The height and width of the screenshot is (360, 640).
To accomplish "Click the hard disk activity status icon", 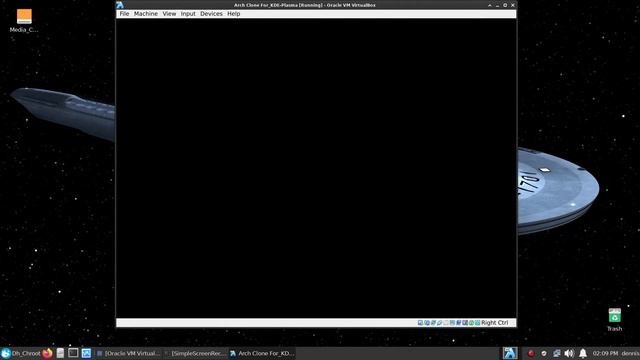I will click(x=420, y=322).
